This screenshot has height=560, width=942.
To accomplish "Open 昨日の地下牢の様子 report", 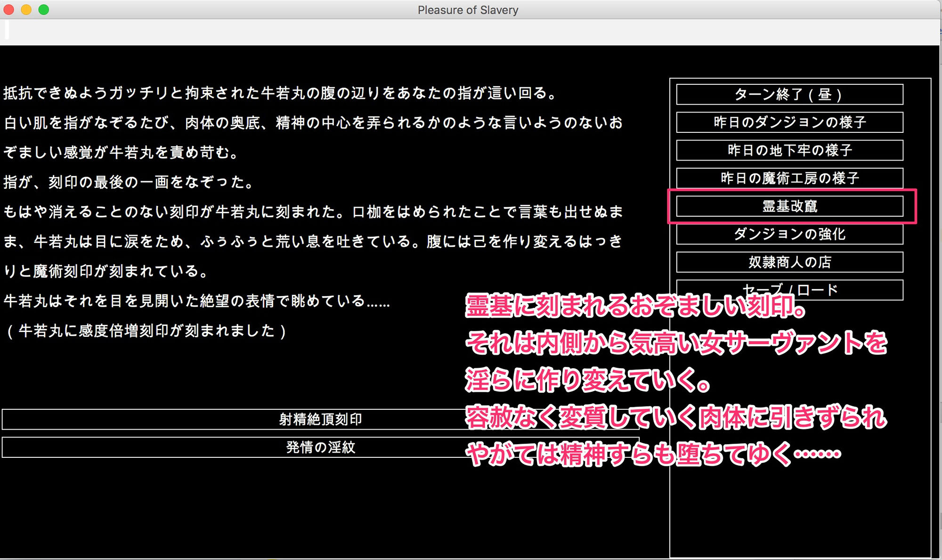I will pyautogui.click(x=789, y=150).
